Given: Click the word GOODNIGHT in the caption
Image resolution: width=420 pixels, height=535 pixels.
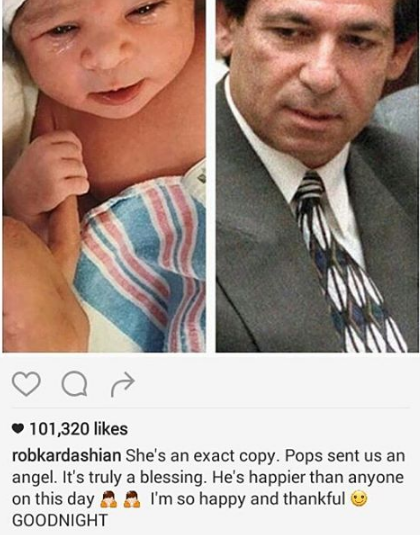Looking at the screenshot, I should (x=60, y=520).
